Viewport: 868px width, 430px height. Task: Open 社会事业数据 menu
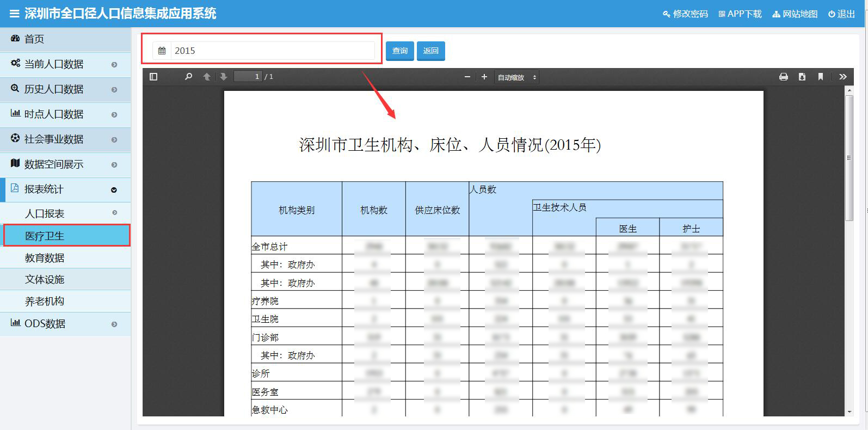click(65, 139)
